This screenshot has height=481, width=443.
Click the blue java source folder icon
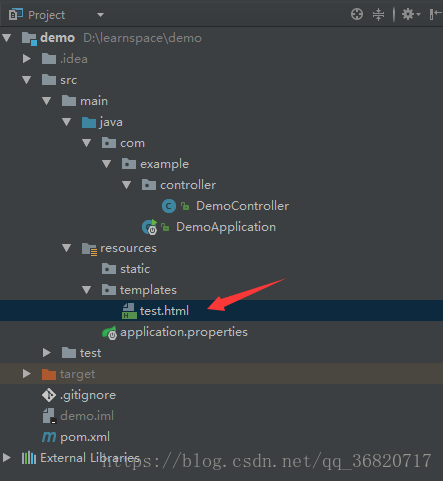[89, 122]
